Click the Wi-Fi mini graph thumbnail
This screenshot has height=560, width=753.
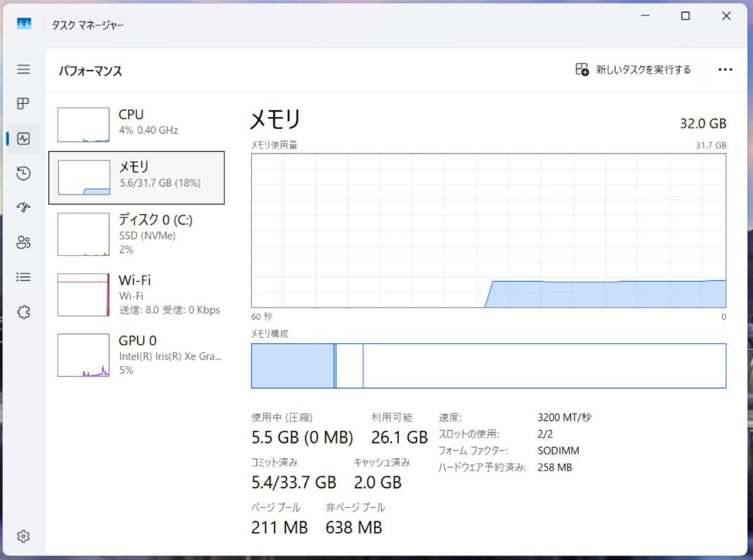(x=83, y=294)
